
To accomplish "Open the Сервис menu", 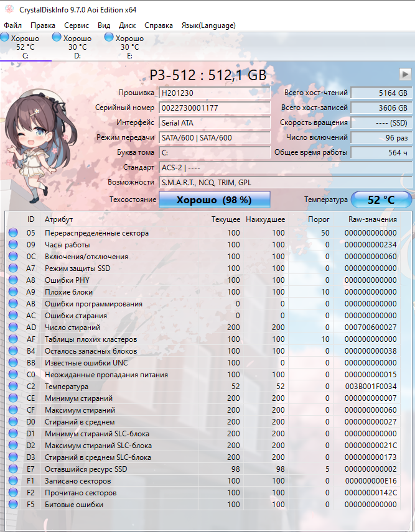I will [x=77, y=25].
